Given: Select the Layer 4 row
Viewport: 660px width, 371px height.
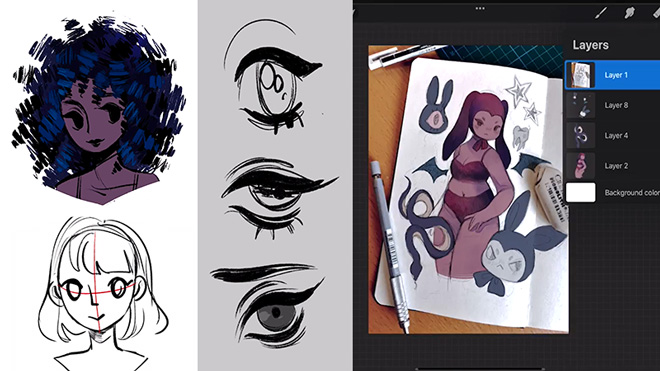Looking at the screenshot, I should [x=612, y=135].
